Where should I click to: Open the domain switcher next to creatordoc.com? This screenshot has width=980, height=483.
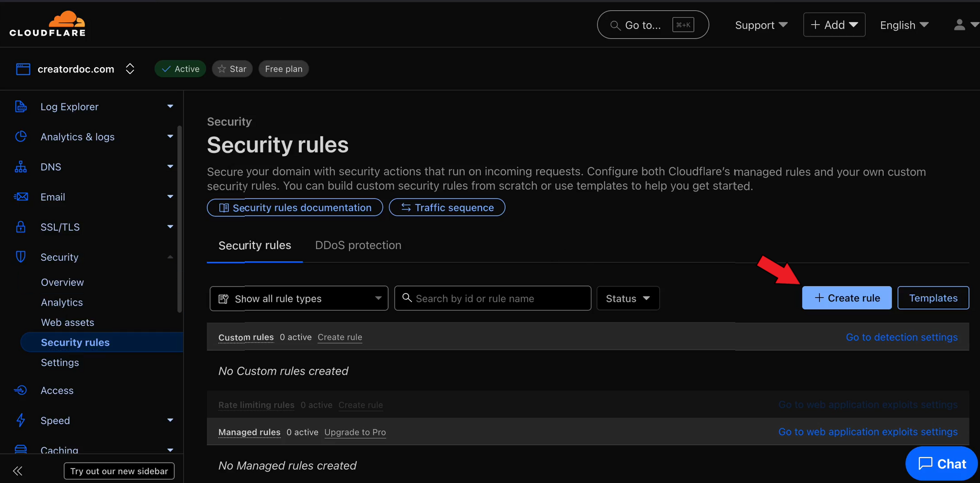point(130,69)
